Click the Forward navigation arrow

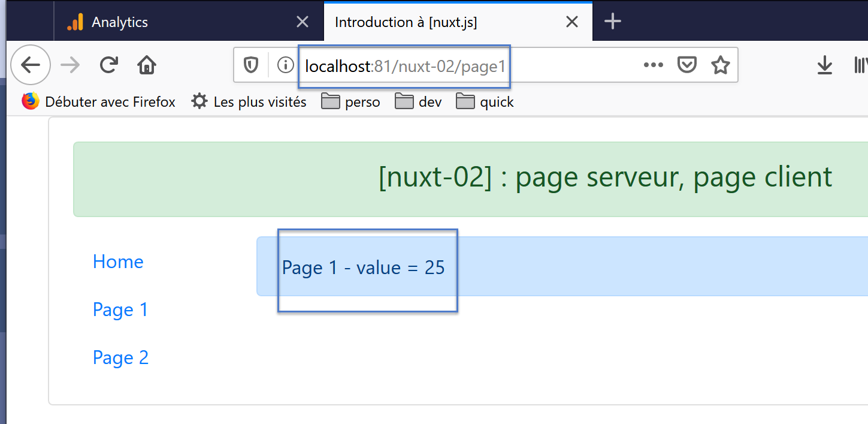click(70, 65)
